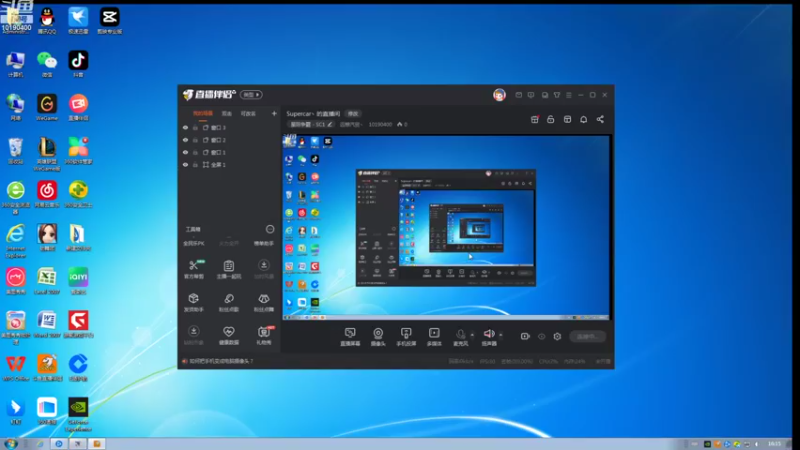Click the layout window icon beside bell
Image resolution: width=800 pixels, height=450 pixels.
coord(567,119)
